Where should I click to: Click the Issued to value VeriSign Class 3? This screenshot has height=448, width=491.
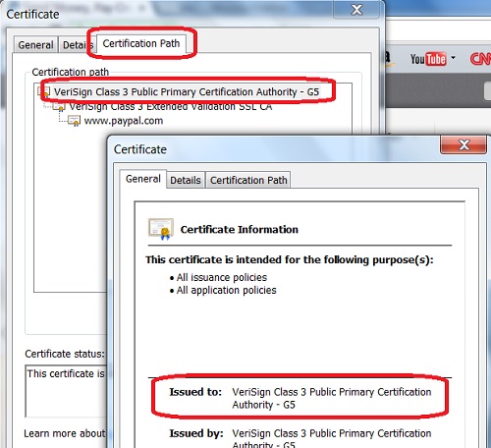pos(331,398)
